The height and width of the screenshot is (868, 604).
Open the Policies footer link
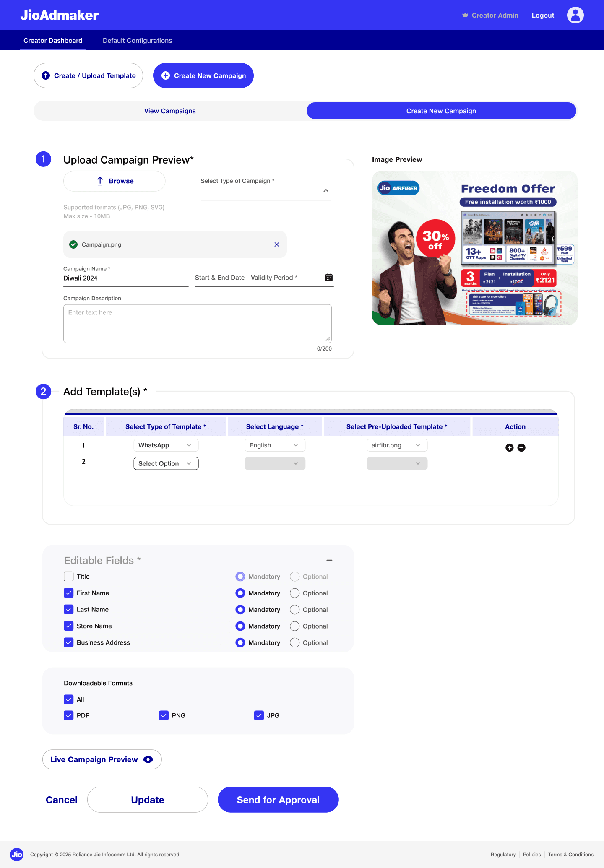pos(532,855)
